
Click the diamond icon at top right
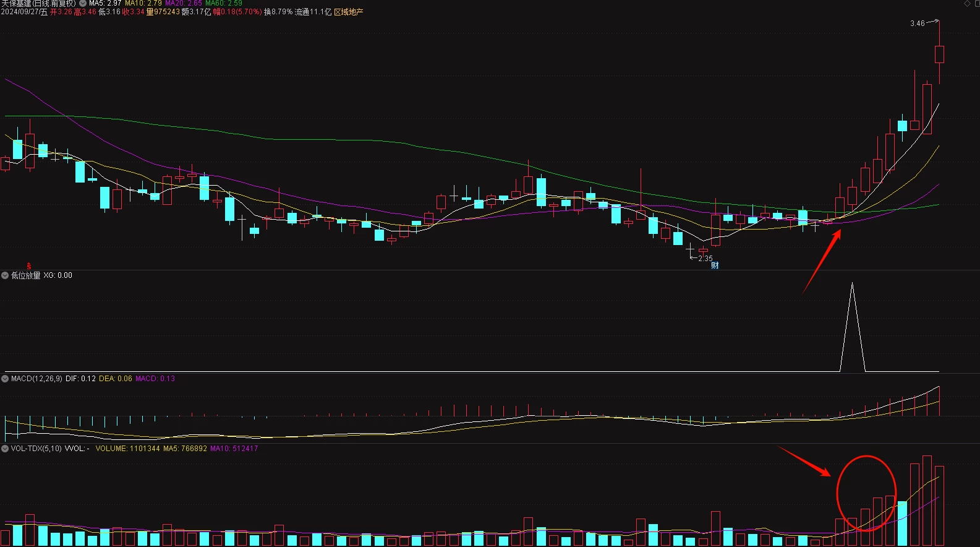click(968, 4)
